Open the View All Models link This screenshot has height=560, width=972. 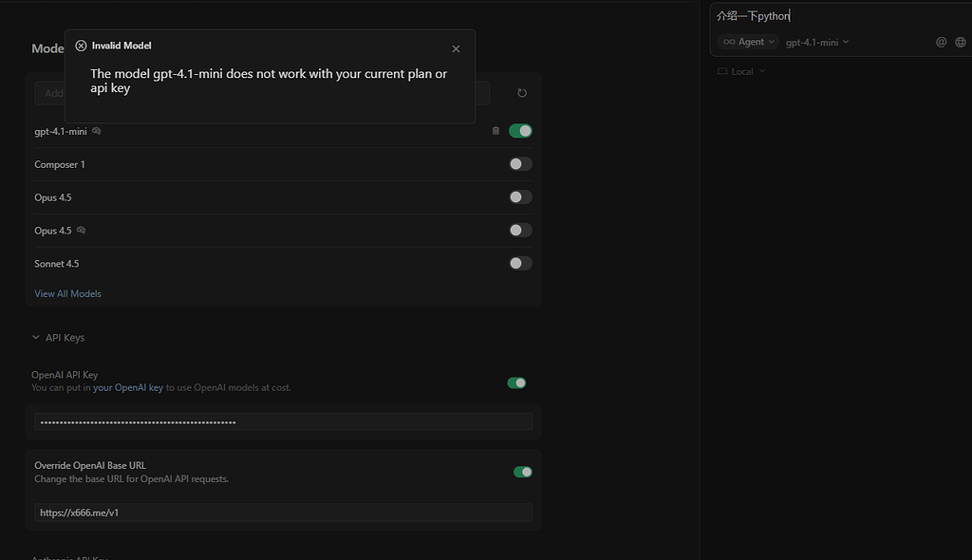pyautogui.click(x=67, y=293)
